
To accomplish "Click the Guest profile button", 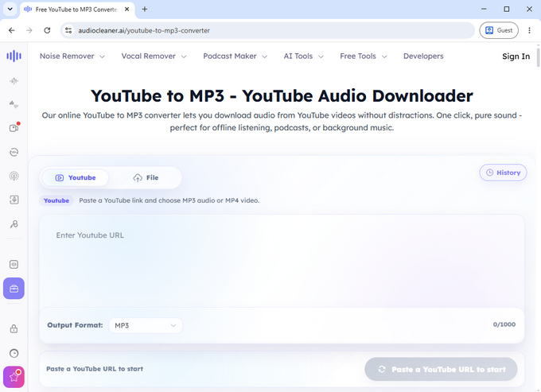I will pos(499,30).
